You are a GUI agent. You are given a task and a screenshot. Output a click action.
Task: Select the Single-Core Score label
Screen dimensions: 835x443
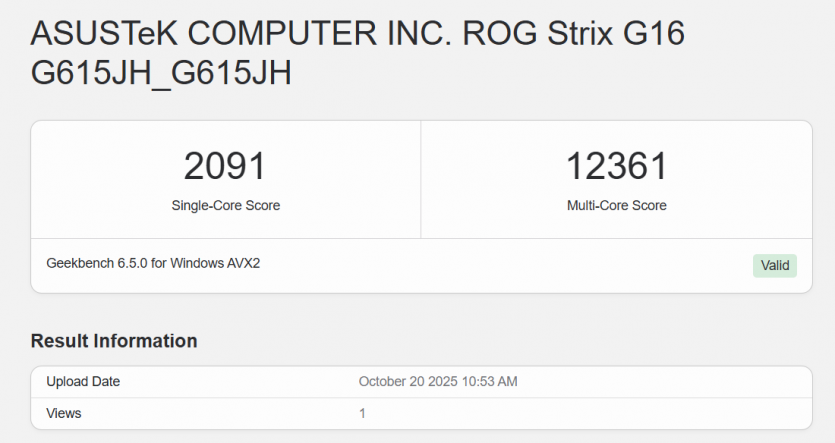[x=225, y=206]
